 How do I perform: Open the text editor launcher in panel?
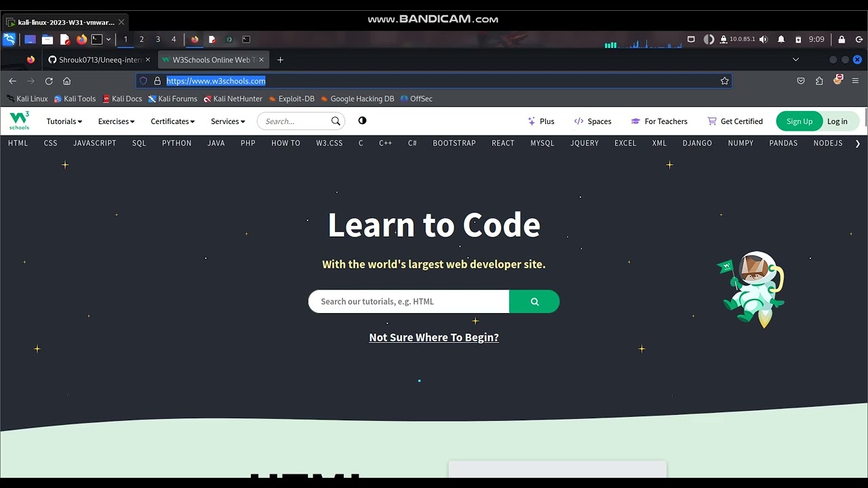pos(64,39)
